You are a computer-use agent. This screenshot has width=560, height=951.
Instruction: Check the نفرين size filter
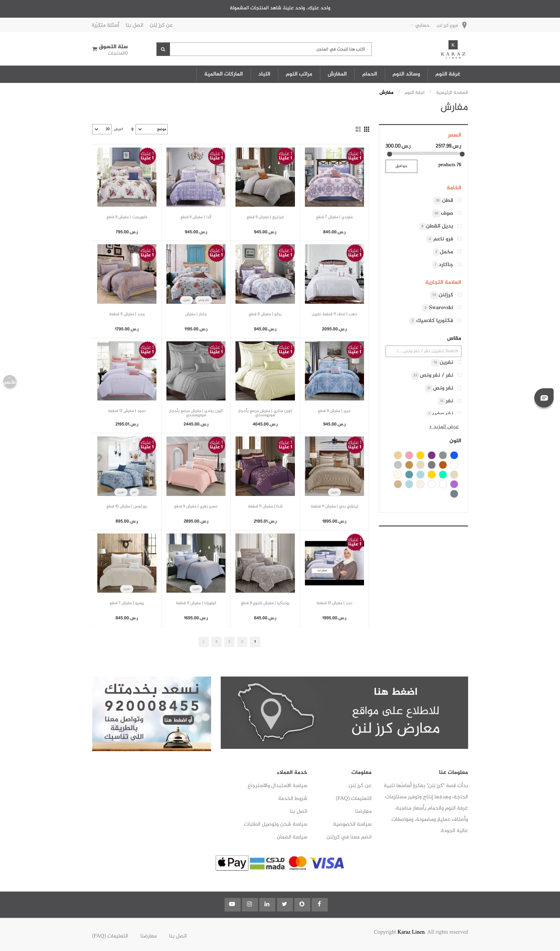459,362
